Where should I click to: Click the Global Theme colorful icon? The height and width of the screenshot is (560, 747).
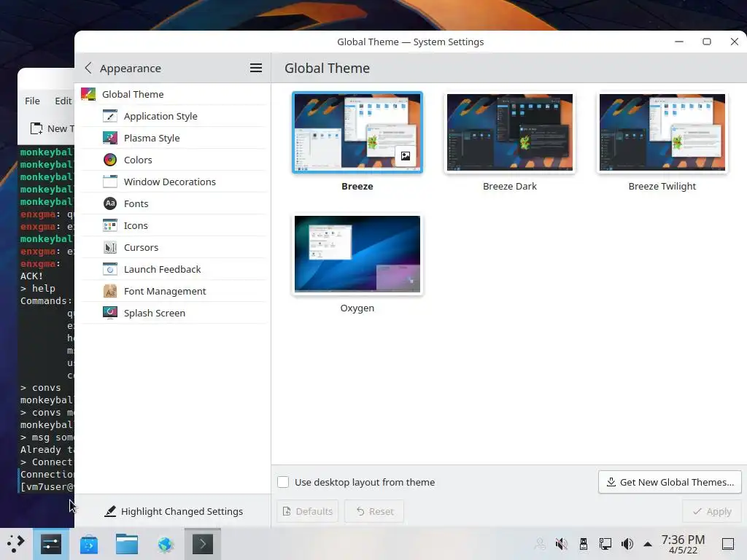(x=88, y=94)
